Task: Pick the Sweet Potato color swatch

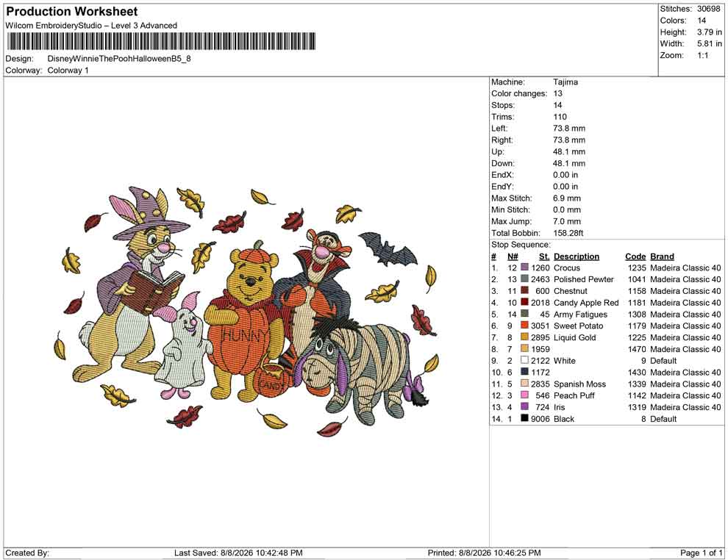Action: click(x=524, y=326)
